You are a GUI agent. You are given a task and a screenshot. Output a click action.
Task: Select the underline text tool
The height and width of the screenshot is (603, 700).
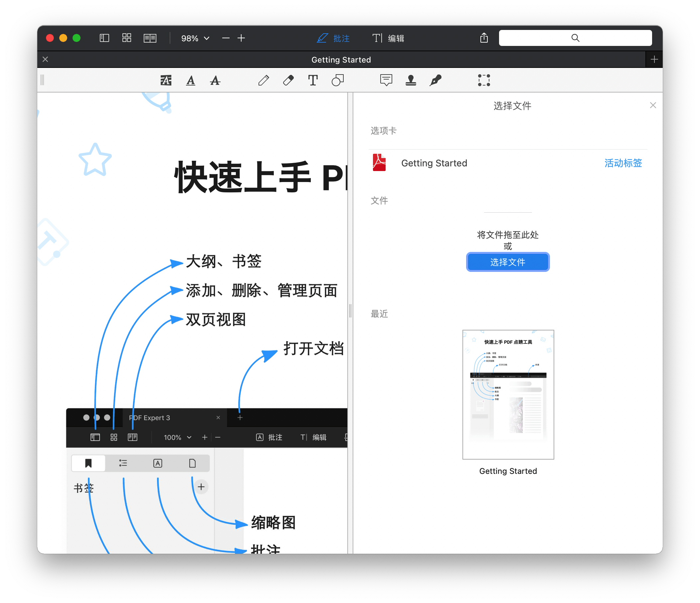191,81
